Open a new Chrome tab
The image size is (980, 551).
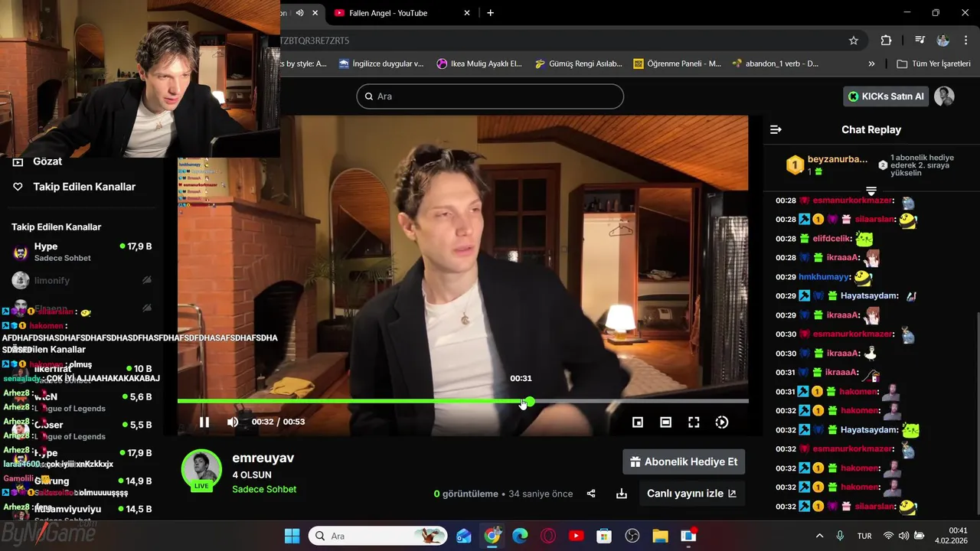(490, 13)
